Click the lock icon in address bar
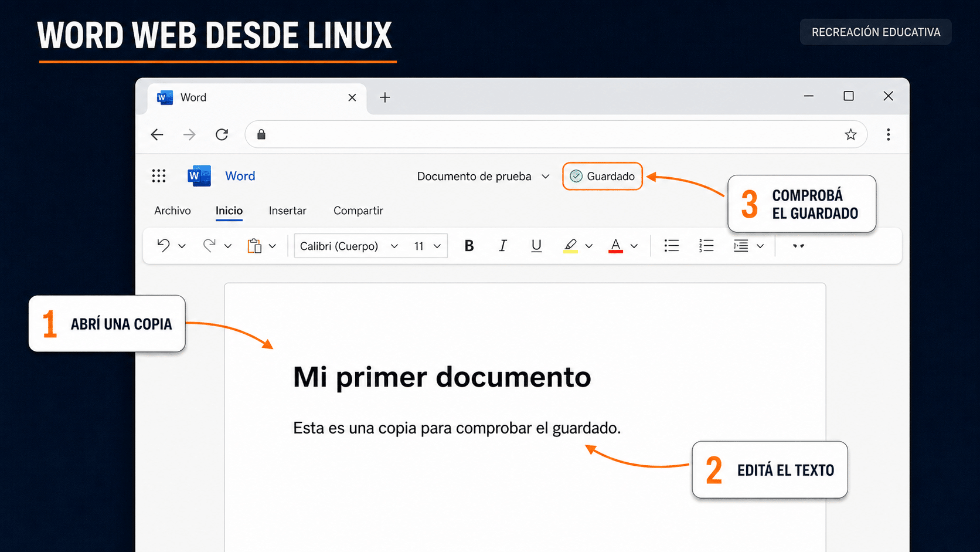 [261, 135]
